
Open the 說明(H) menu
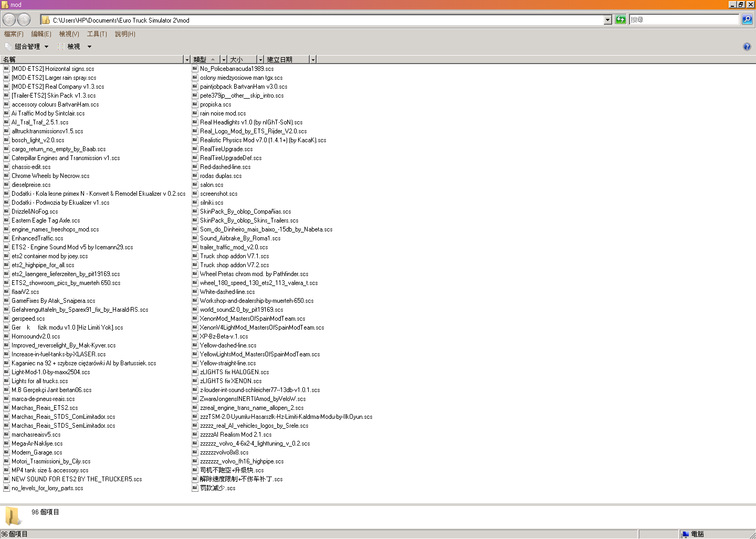125,34
